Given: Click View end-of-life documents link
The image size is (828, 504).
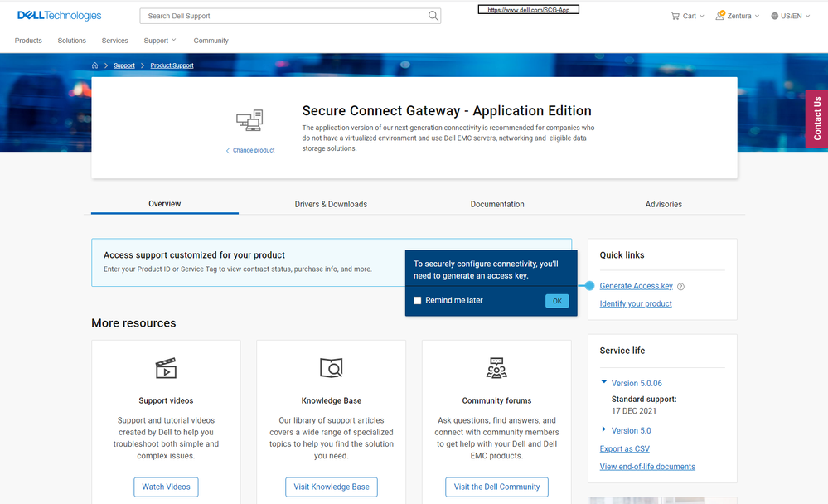Looking at the screenshot, I should click(x=646, y=467).
